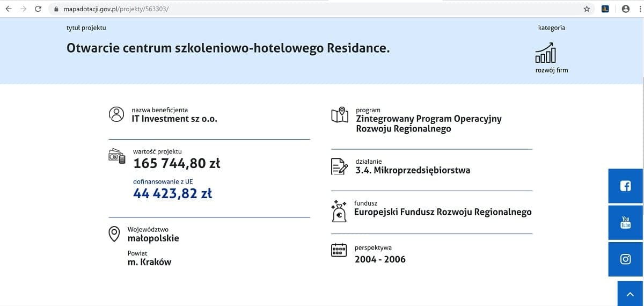Viewport: 644px width, 306px height.
Task: Click the 3.4. Mikroprzedsiębiorstwa działanie text
Action: tap(413, 170)
